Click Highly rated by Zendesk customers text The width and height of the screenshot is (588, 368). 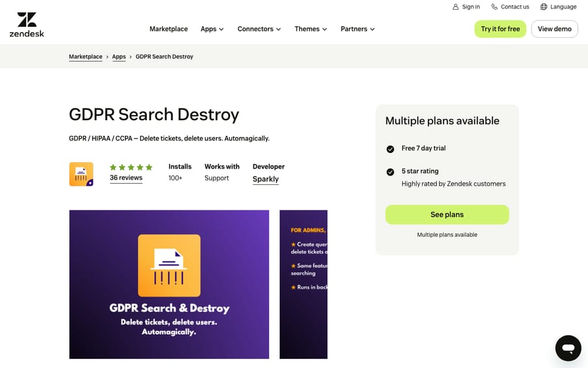(x=453, y=184)
